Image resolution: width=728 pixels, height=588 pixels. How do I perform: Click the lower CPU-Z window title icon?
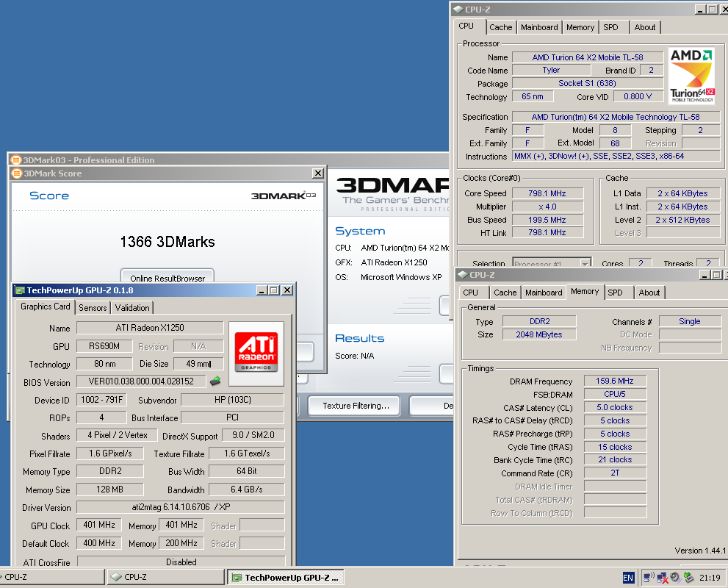click(462, 274)
